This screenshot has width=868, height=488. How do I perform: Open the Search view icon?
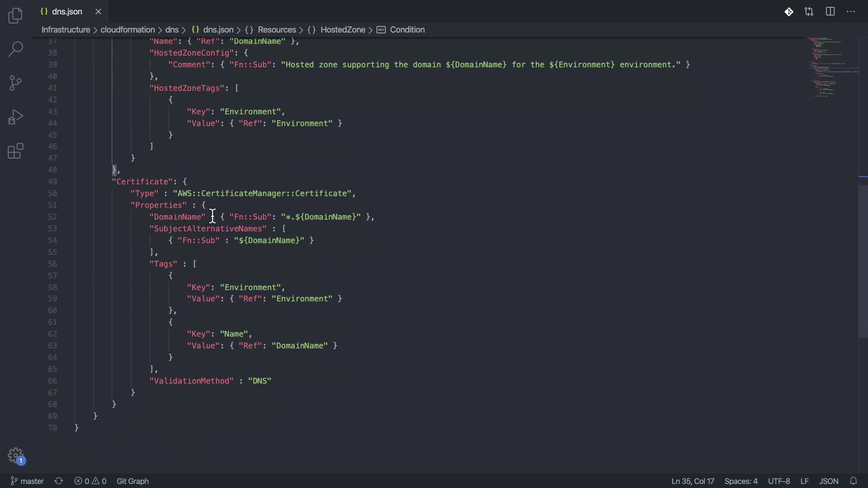pyautogui.click(x=15, y=49)
